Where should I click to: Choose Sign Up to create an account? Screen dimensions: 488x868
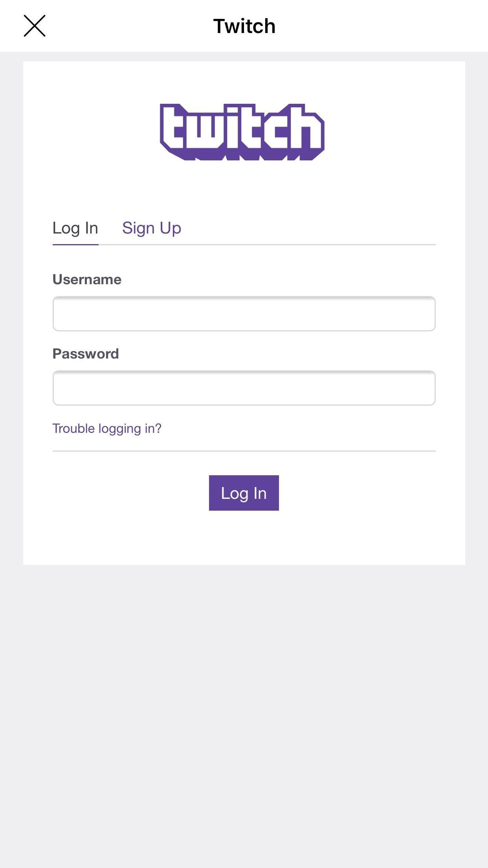(x=152, y=228)
